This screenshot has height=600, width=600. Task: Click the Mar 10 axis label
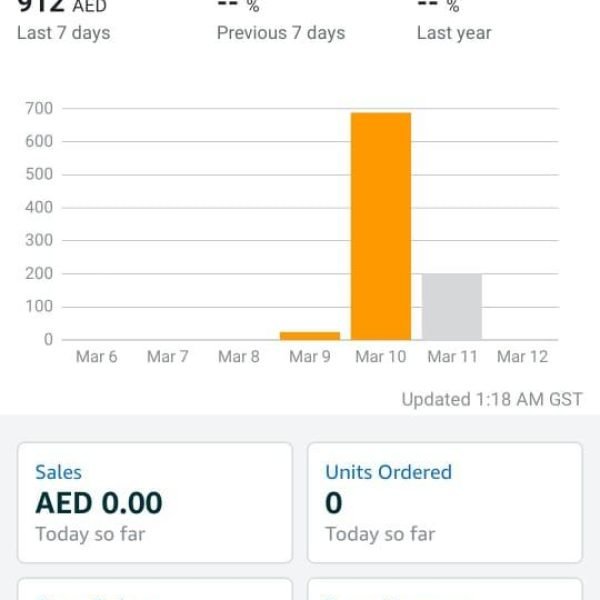click(x=381, y=357)
